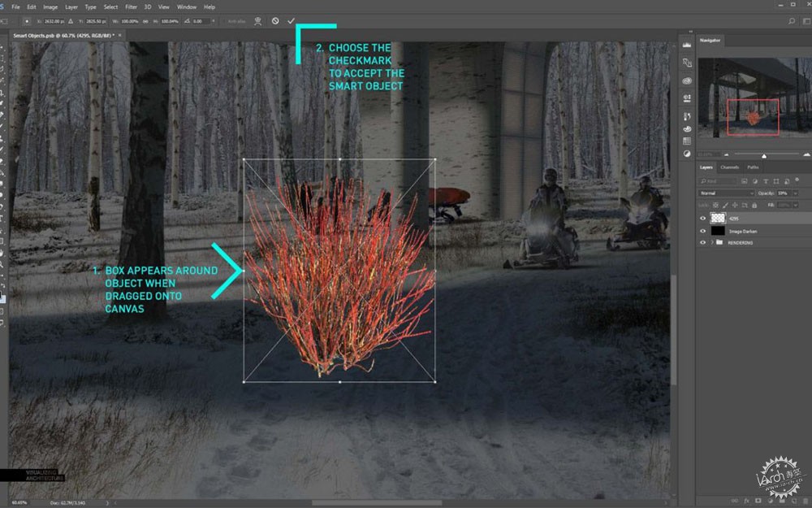This screenshot has width=812, height=508.
Task: Filter layers by smart objects icon
Action: click(x=786, y=181)
